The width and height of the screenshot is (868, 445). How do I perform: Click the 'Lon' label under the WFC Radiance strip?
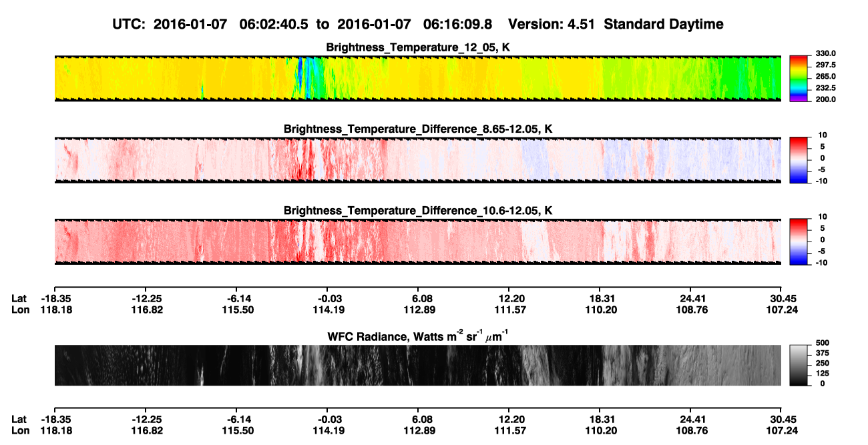pyautogui.click(x=21, y=430)
